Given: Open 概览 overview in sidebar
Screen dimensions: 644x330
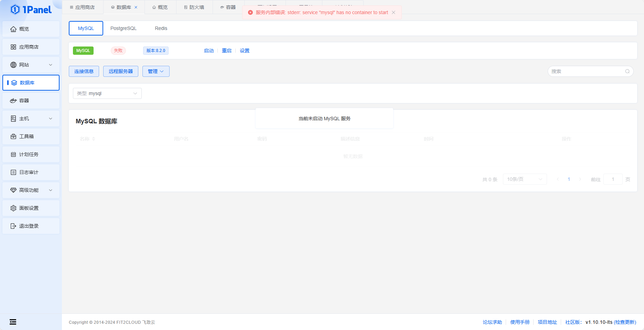Looking at the screenshot, I should (31, 29).
